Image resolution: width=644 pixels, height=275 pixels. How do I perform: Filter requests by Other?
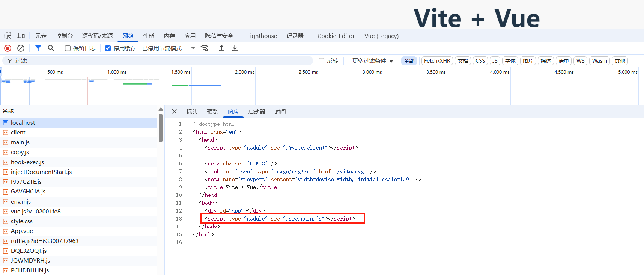(620, 60)
